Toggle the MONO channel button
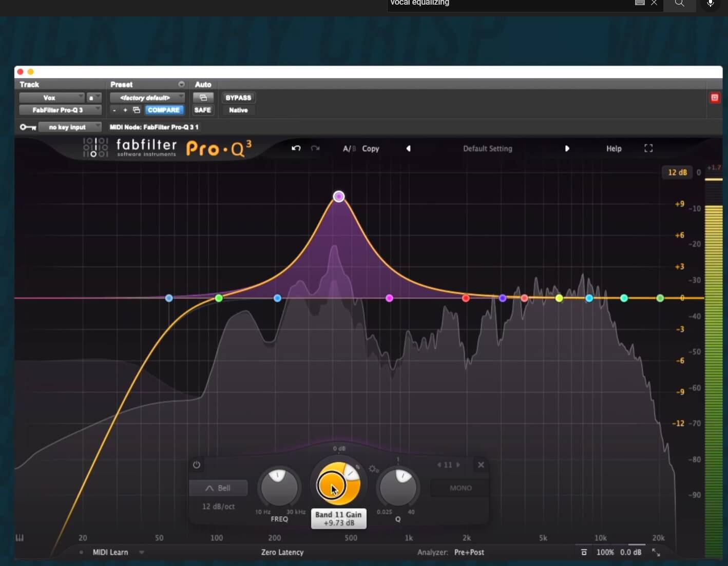This screenshot has height=566, width=728. pos(461,488)
